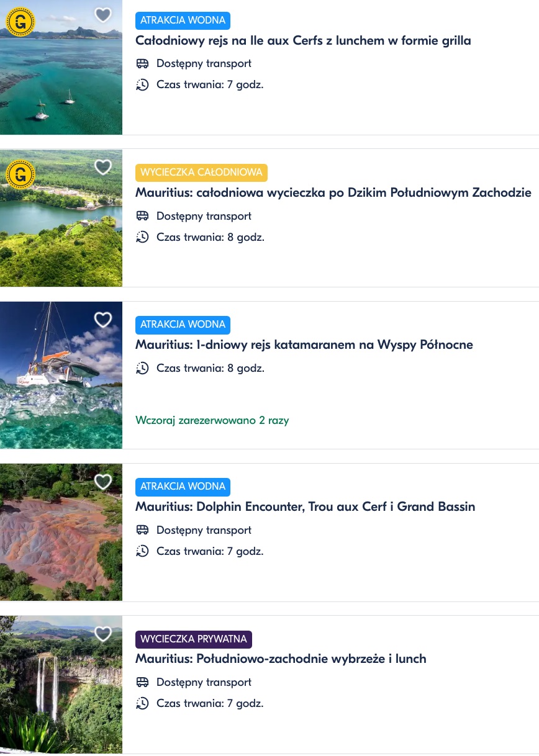Click 'Czas trwania: 7 godz.' in Południowo-zachodnie wybrzeże card
539x756 pixels.
click(x=210, y=703)
